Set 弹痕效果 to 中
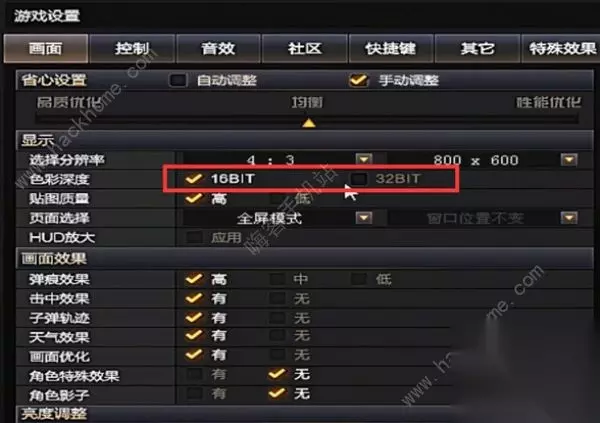 [x=277, y=279]
